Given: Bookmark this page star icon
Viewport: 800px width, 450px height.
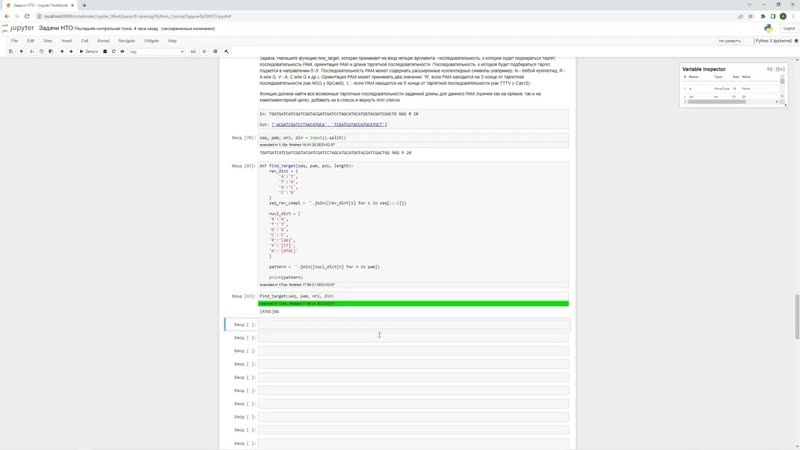Looking at the screenshot, I should (x=751, y=16).
